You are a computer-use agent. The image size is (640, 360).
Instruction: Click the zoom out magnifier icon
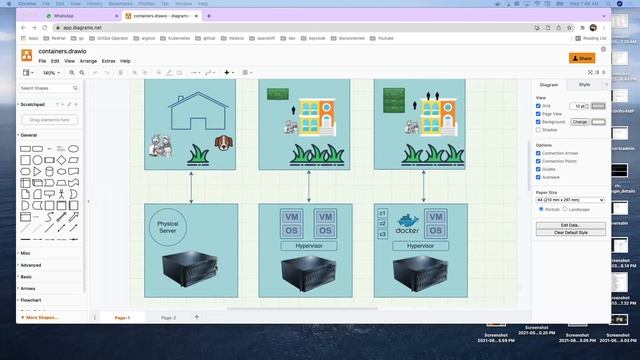click(x=82, y=73)
